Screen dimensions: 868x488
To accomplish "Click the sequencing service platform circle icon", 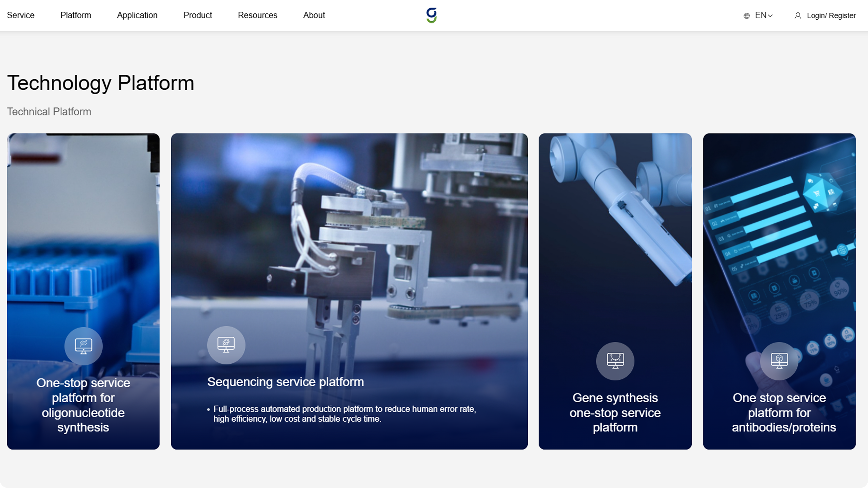I will (226, 345).
